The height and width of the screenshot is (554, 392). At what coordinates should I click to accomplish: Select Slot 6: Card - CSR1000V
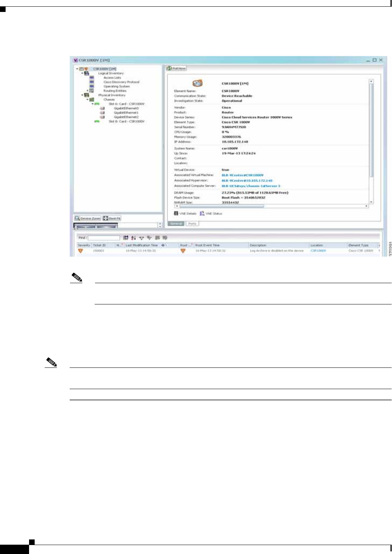[x=127, y=104]
